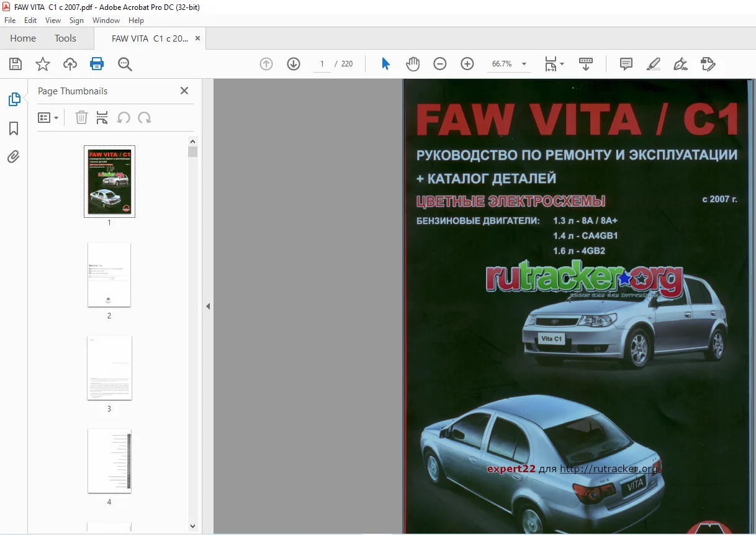The height and width of the screenshot is (535, 756).
Task: Select the page 2 thumbnail
Action: click(109, 274)
